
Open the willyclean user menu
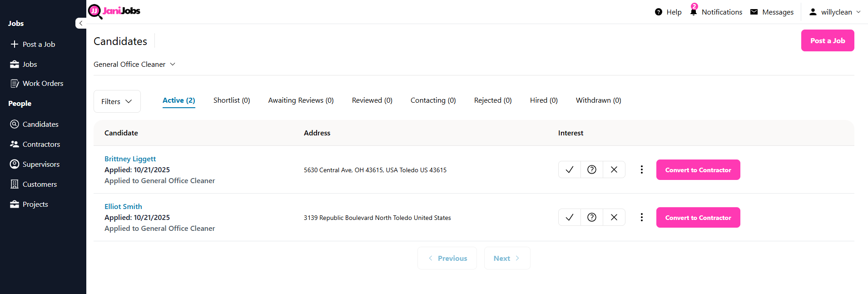[x=835, y=12]
